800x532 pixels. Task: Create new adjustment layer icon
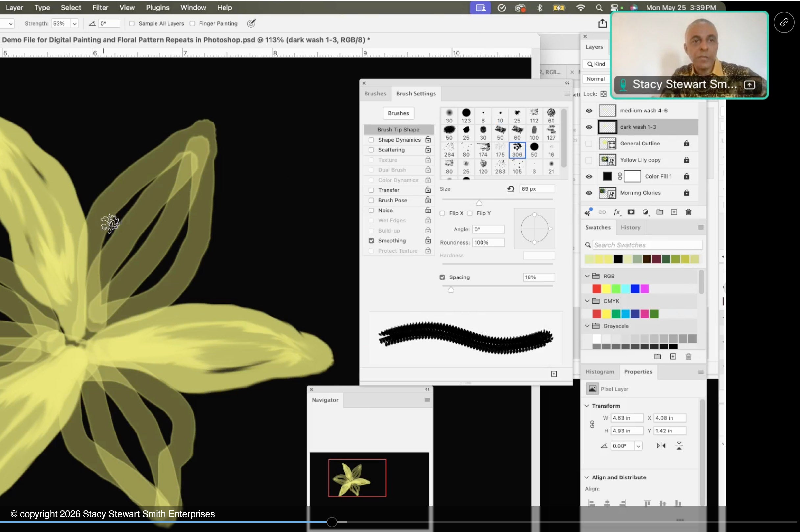(646, 212)
